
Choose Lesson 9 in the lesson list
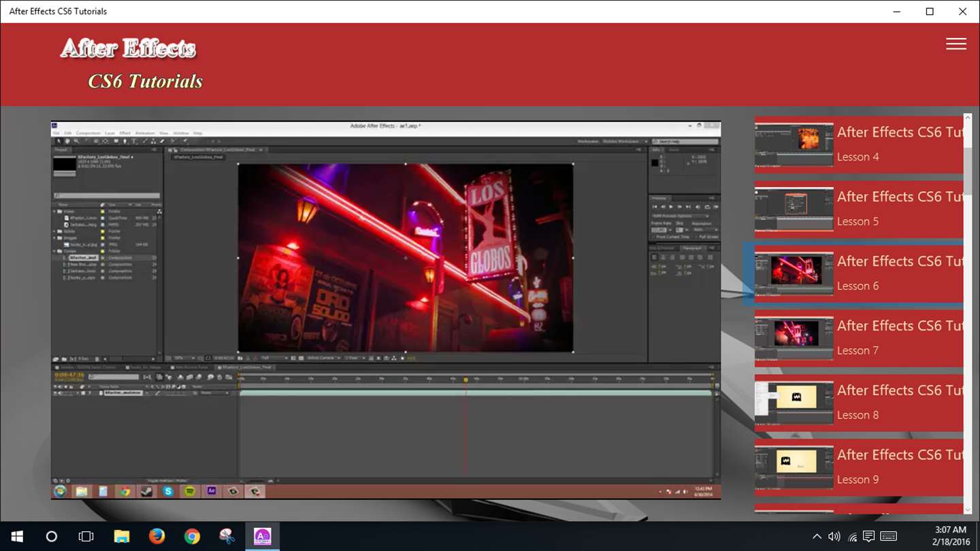[x=858, y=467]
